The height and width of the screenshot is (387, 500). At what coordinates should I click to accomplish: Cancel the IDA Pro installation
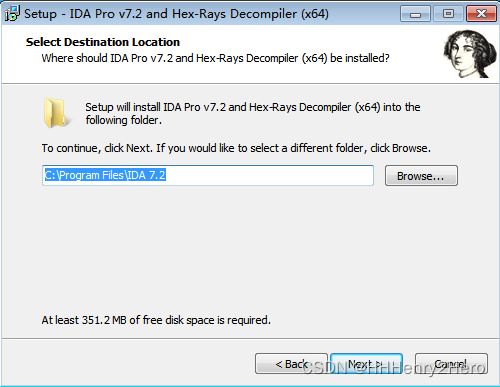451,364
